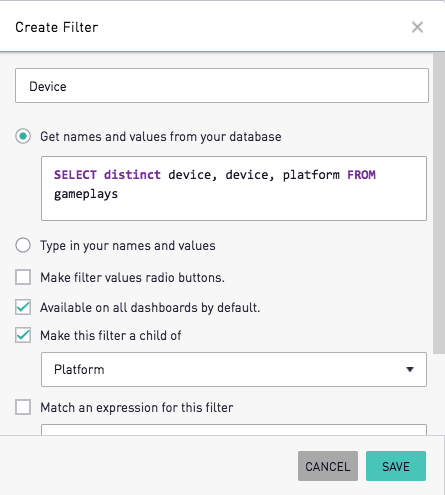This screenshot has height=495, width=445.
Task: Click the Device filter name field
Action: click(222, 86)
